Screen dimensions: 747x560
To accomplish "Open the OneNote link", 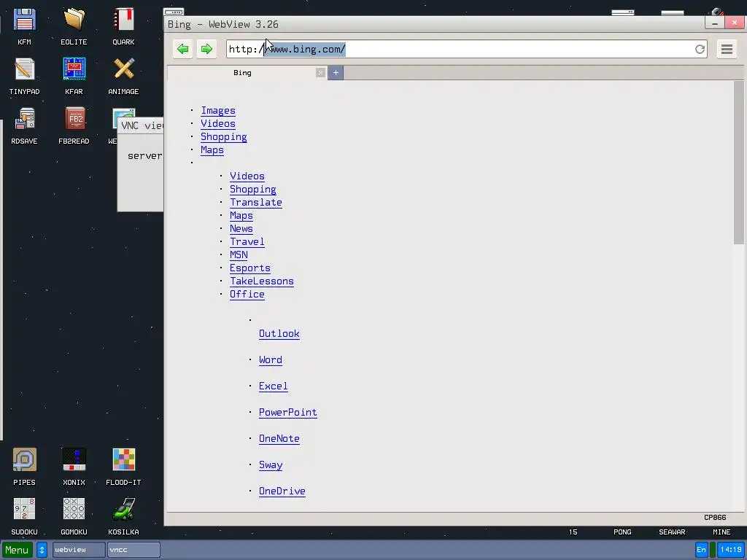I will 279,438.
